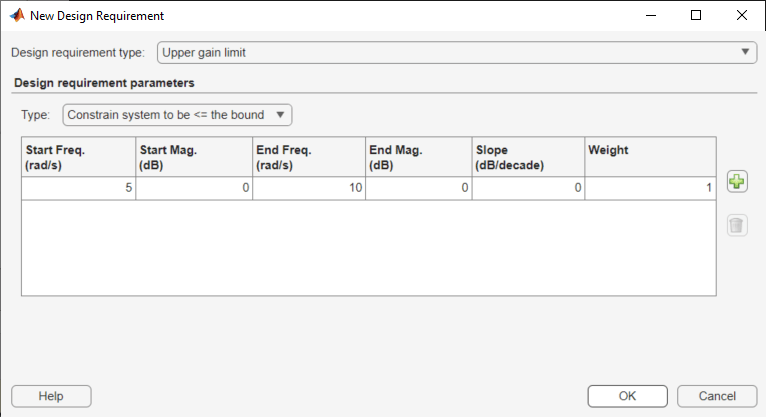
Task: Select the Start Mag. value cell
Action: (x=194, y=188)
